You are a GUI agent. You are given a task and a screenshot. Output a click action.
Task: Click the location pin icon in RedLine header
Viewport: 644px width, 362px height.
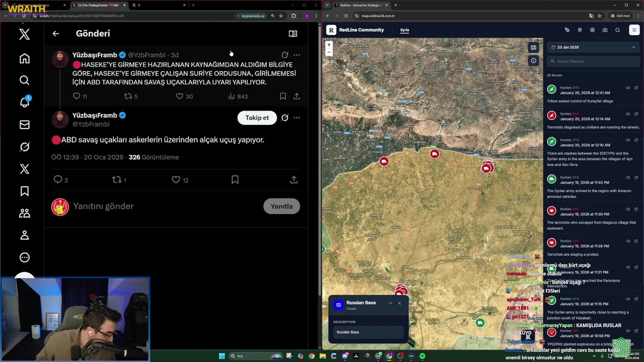pyautogui.click(x=580, y=30)
